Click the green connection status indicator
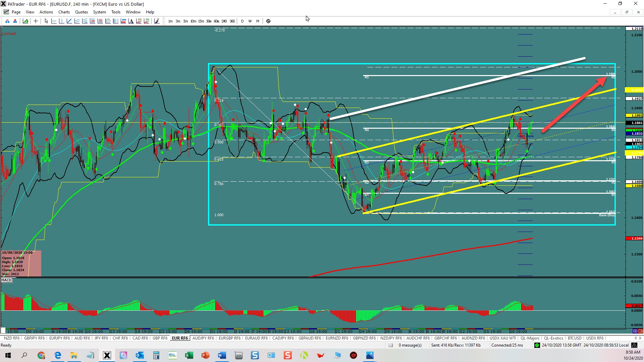Viewport: 644px width, 362px height. [x=537, y=345]
